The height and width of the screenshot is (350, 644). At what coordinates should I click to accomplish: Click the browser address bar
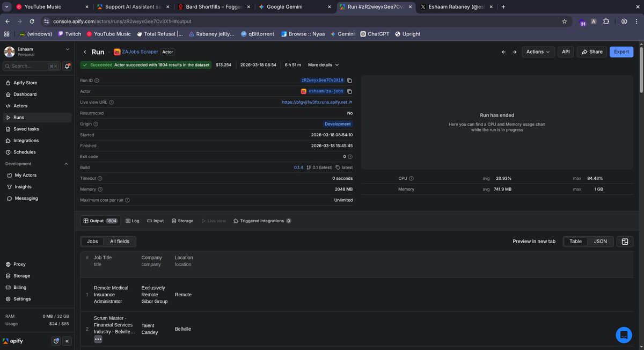pyautogui.click(x=301, y=21)
